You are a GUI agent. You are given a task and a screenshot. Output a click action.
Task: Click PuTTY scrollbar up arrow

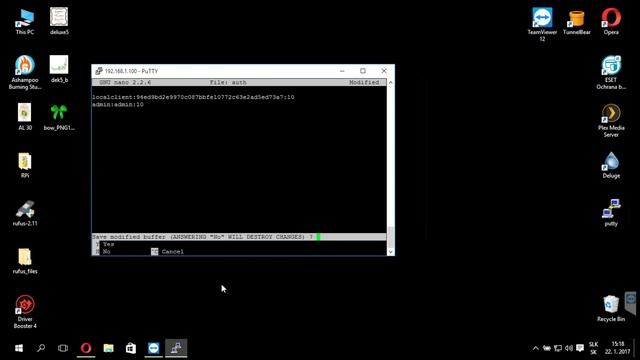coord(391,82)
